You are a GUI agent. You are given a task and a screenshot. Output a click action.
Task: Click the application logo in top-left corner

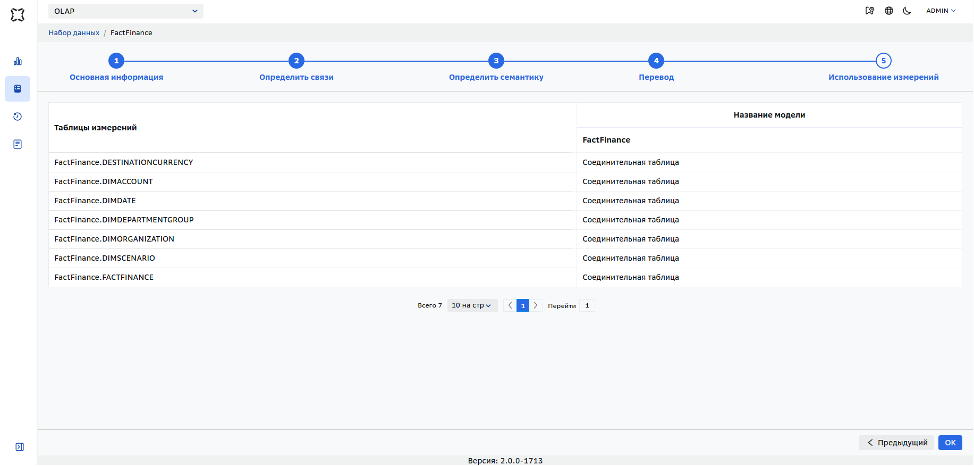point(18,14)
